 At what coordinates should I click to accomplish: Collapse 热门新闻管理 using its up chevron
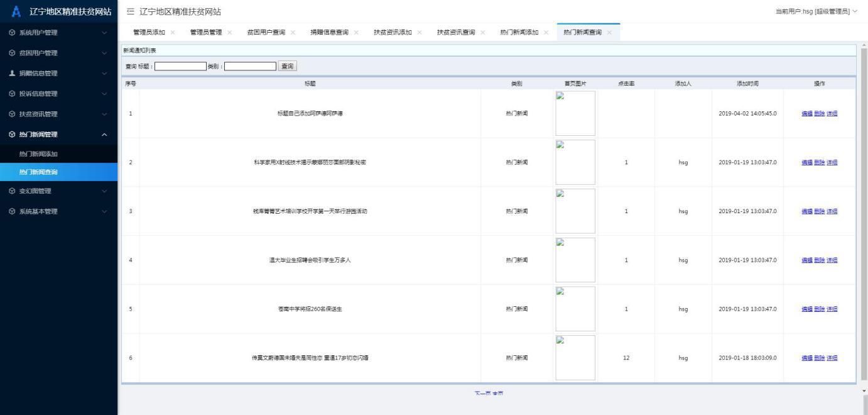[104, 135]
